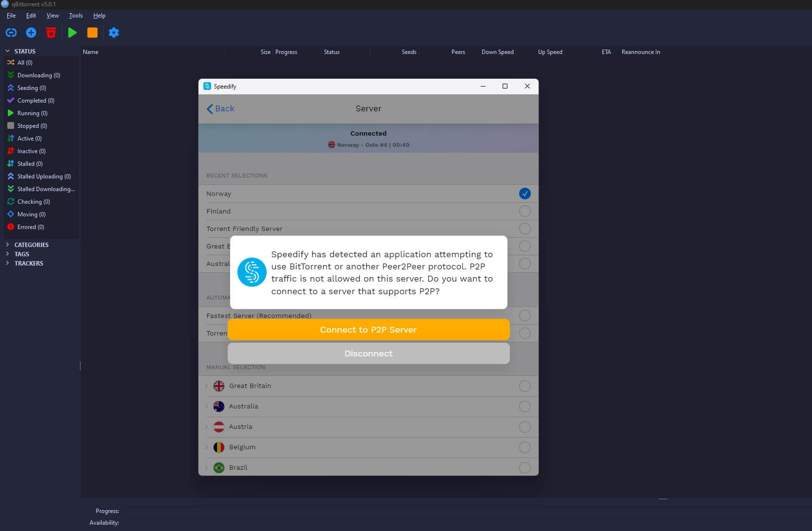Select the Downloading (0) filter
This screenshot has height=531, width=812.
coord(41,75)
